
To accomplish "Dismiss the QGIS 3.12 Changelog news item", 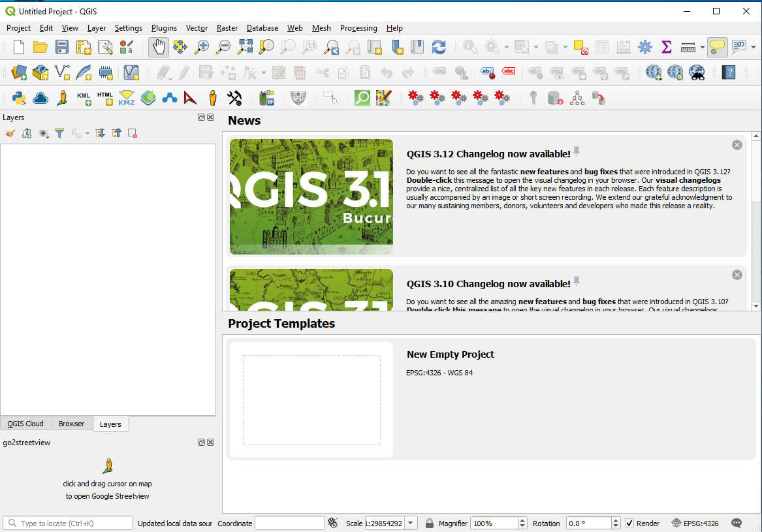I will pyautogui.click(x=737, y=145).
